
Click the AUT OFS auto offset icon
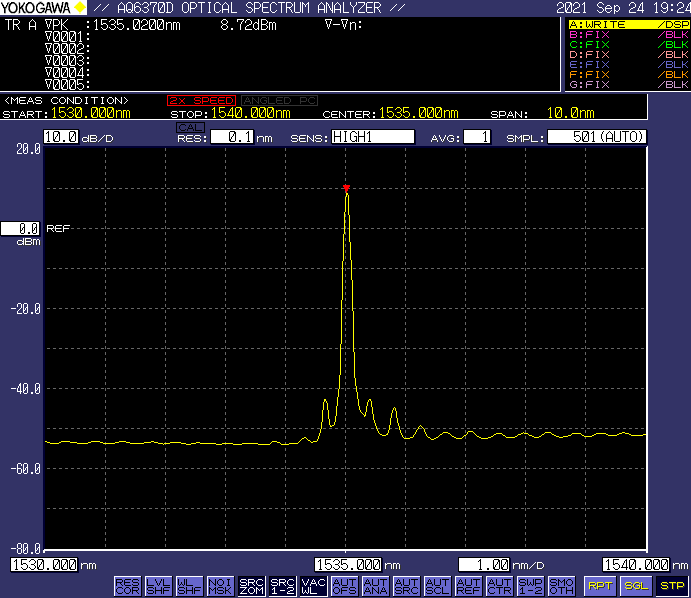pos(344,585)
